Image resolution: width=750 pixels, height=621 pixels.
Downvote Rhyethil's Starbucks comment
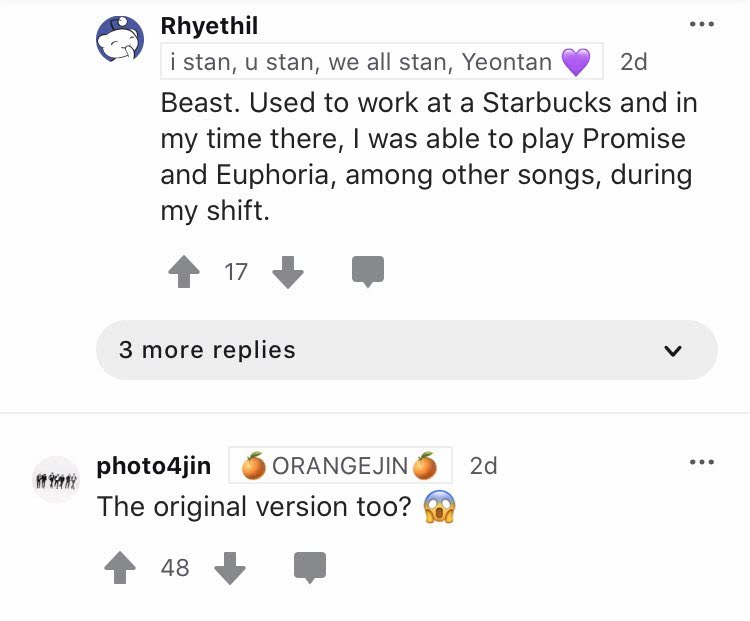click(288, 272)
